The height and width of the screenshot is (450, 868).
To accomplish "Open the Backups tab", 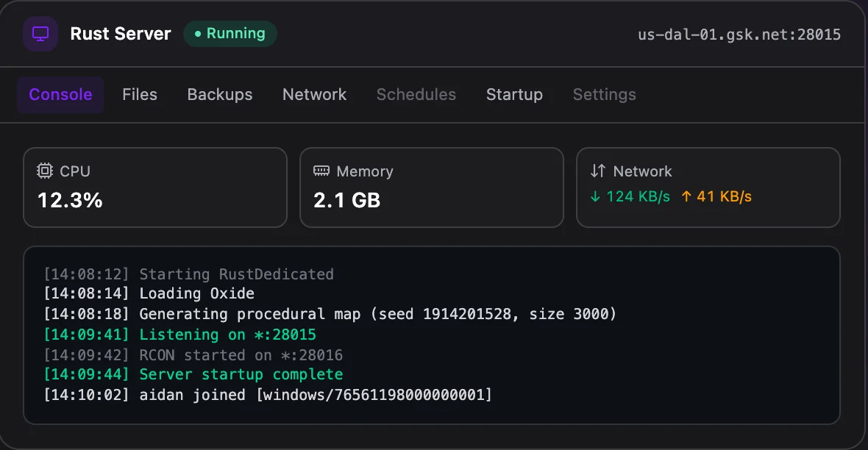I will click(x=220, y=95).
